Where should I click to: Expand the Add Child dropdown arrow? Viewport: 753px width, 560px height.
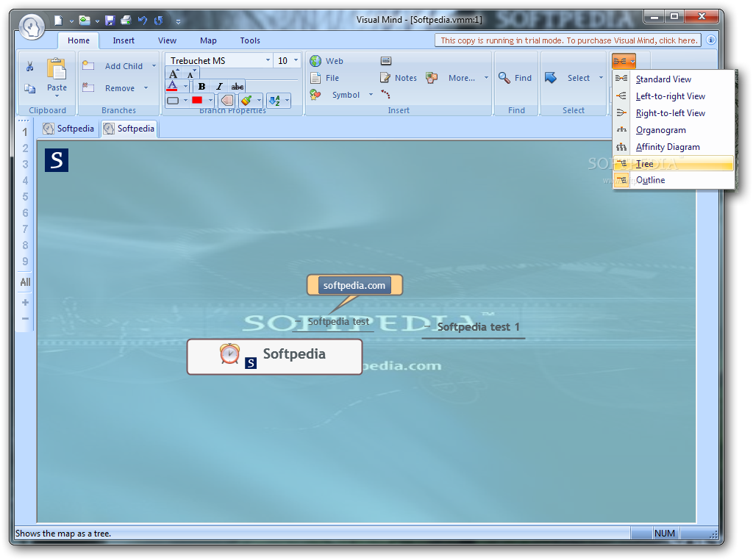pos(154,65)
